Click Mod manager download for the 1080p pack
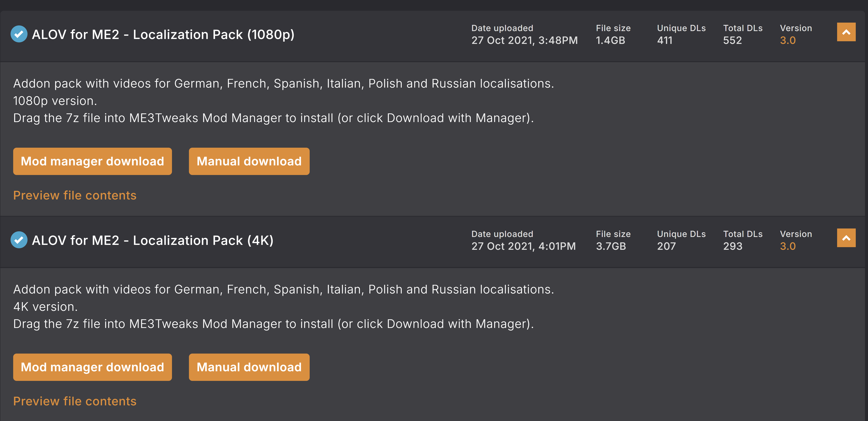This screenshot has height=421, width=868. click(x=92, y=161)
